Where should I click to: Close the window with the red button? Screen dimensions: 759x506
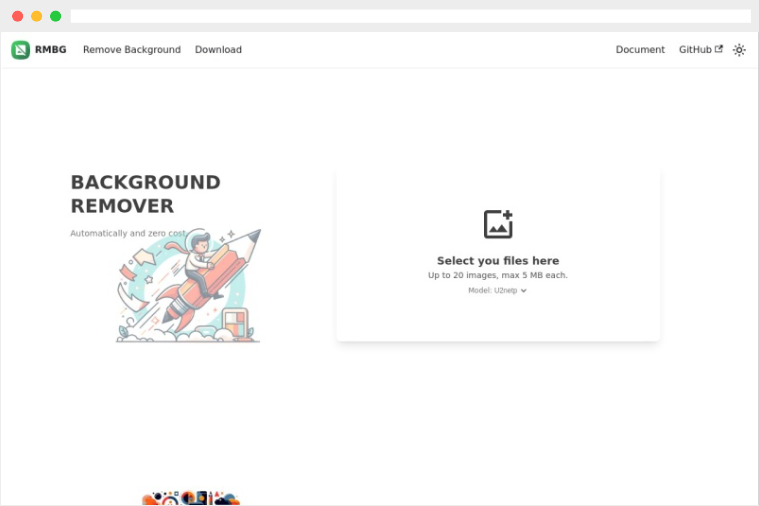17,16
